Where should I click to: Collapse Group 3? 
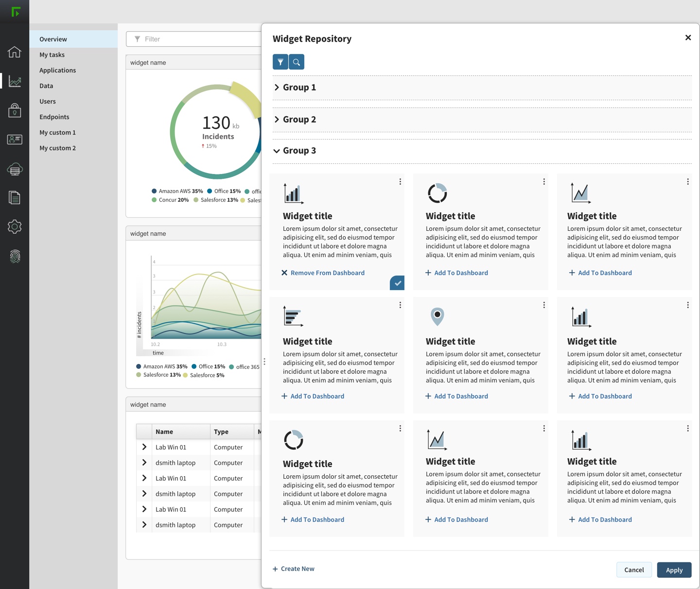pyautogui.click(x=277, y=151)
